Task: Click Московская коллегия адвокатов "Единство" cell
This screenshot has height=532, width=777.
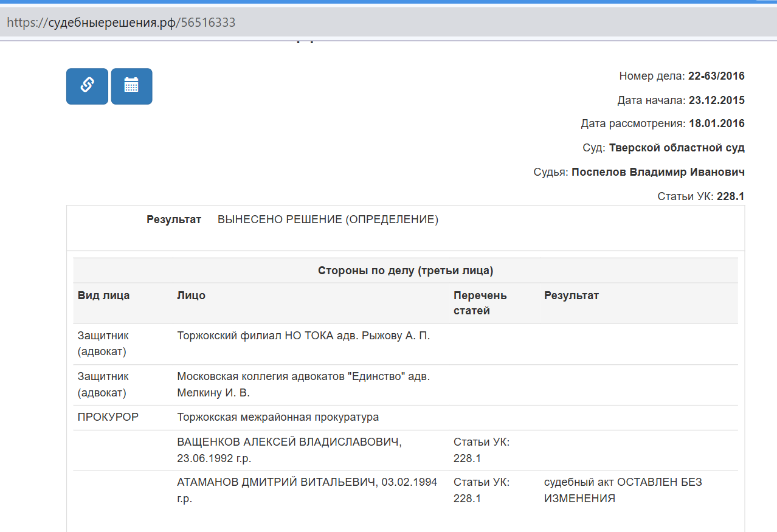Action: (x=303, y=384)
